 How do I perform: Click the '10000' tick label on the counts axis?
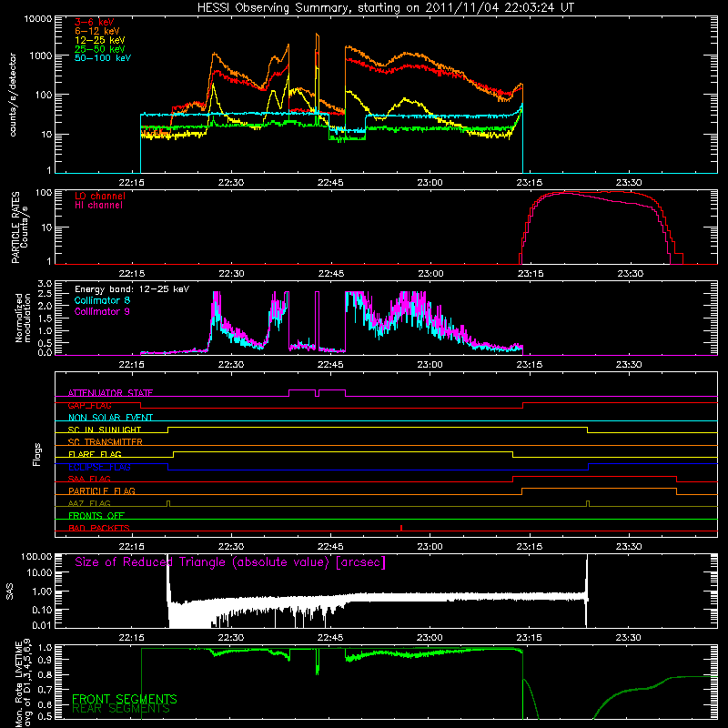[37, 19]
